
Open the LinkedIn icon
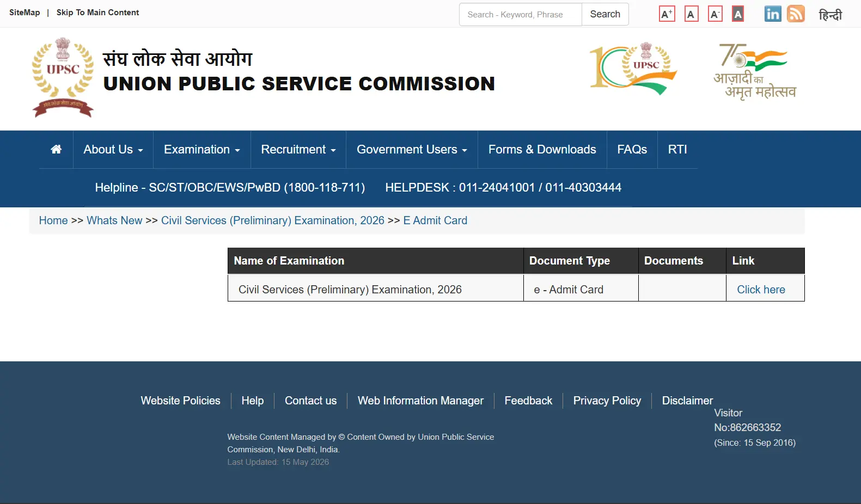[x=773, y=14]
